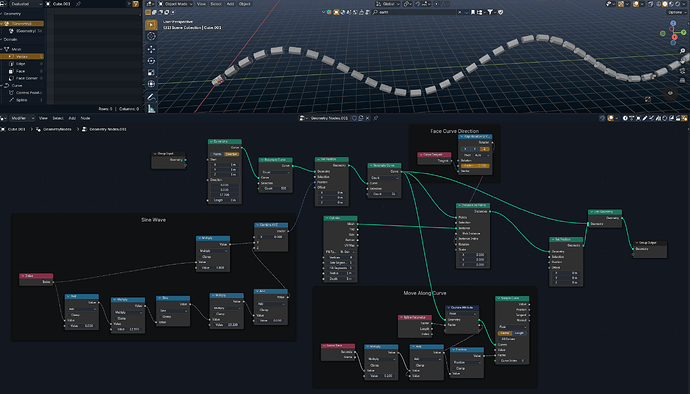Select Points mode in Curve Line node

tap(217, 154)
